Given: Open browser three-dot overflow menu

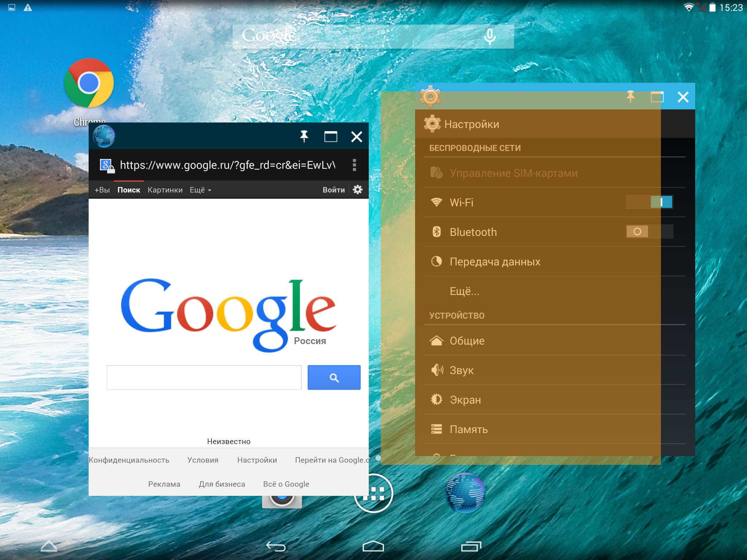Looking at the screenshot, I should point(354,165).
